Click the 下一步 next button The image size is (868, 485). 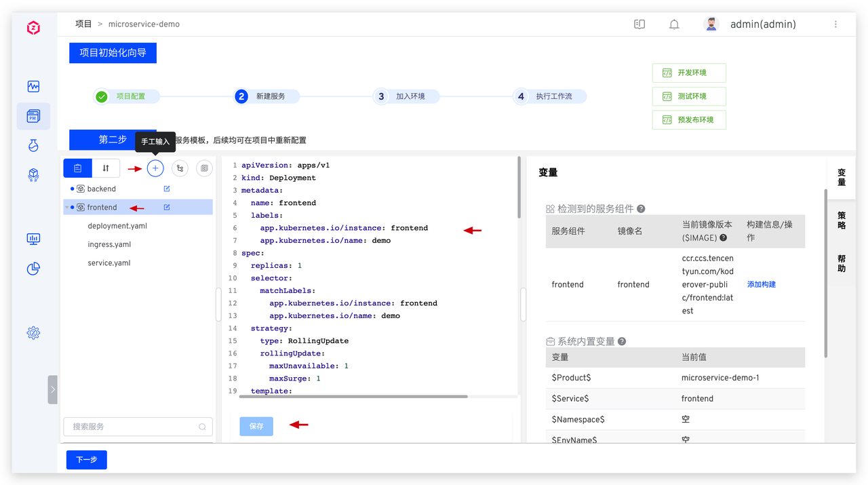pyautogui.click(x=87, y=459)
